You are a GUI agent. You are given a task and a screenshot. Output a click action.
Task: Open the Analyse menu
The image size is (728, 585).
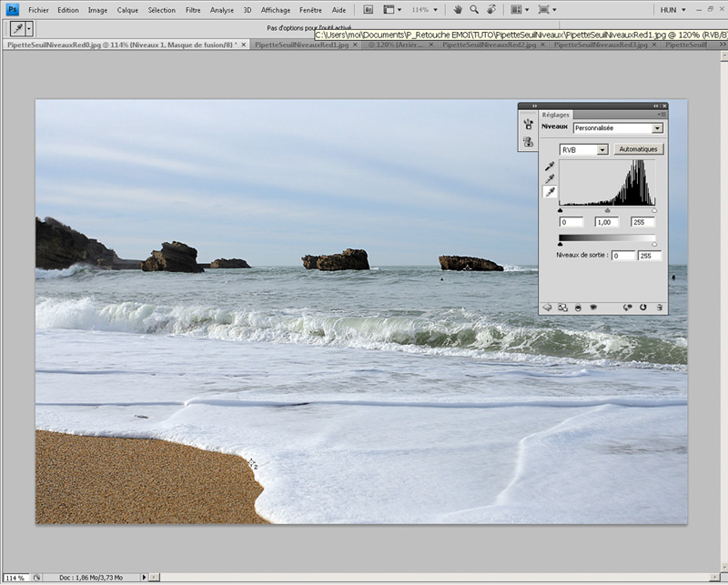(x=222, y=10)
